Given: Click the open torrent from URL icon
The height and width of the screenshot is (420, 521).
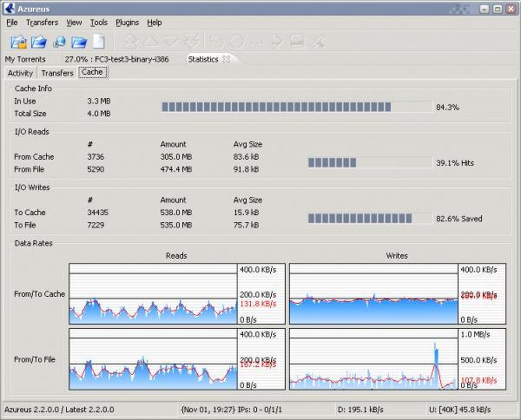Looking at the screenshot, I should (x=59, y=41).
